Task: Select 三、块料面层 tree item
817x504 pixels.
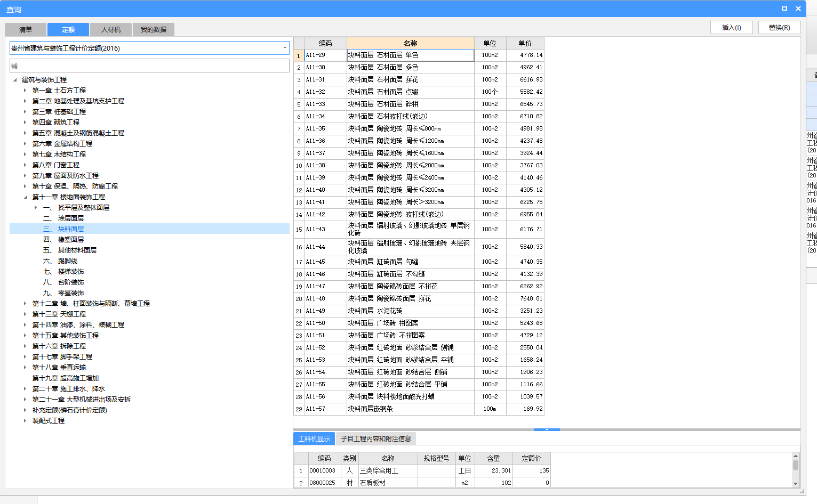Action: 63,229
